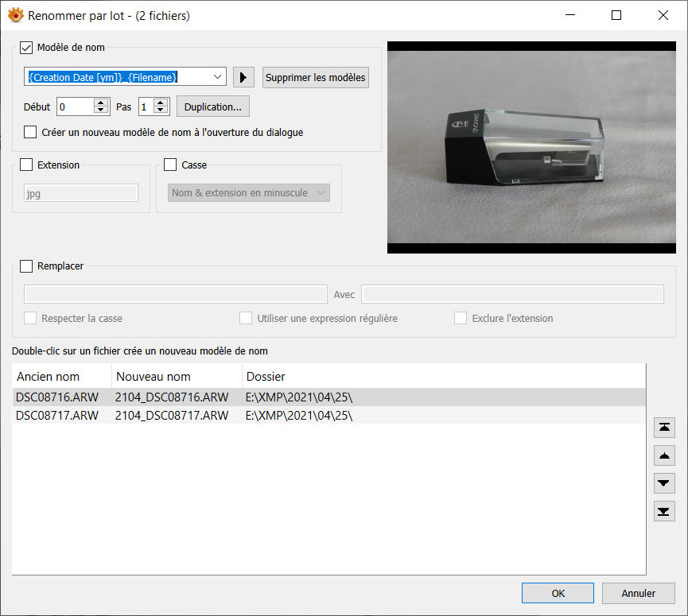Expand the name template dropdown

(x=218, y=77)
